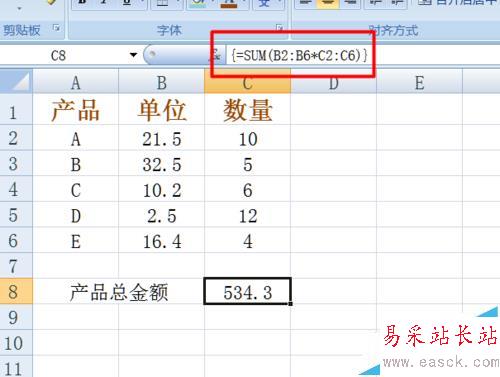Click the cell with value 21.5
Viewport: 500px width, 377px height.
pos(162,137)
